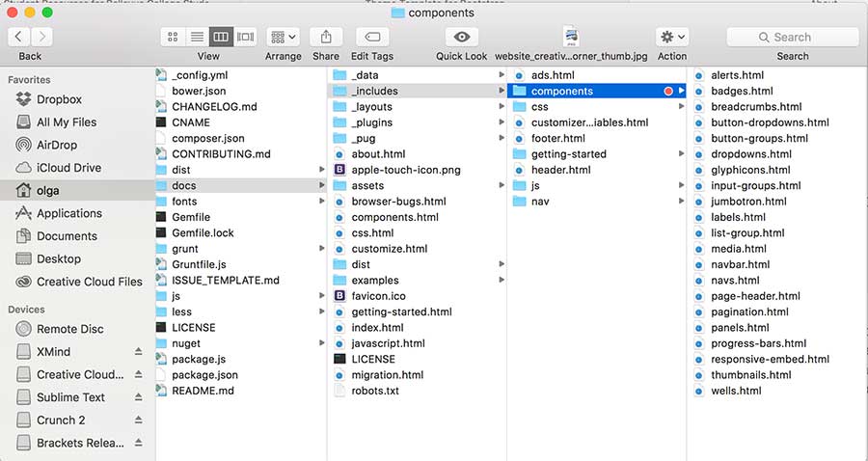Switch to icon view in toolbar
Screen dimensions: 868x461
174,37
